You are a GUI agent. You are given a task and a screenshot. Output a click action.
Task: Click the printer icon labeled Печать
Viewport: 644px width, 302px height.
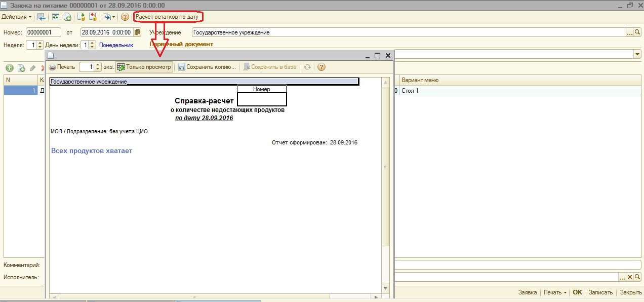pos(53,67)
